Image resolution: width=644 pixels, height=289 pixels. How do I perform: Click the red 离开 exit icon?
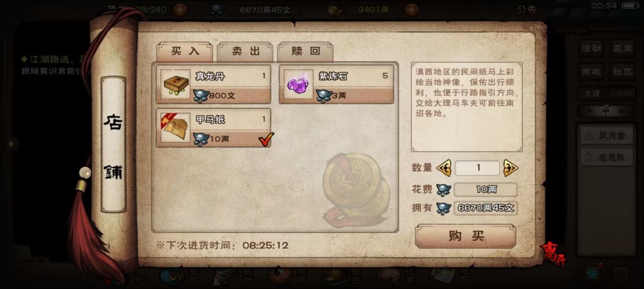tap(553, 254)
